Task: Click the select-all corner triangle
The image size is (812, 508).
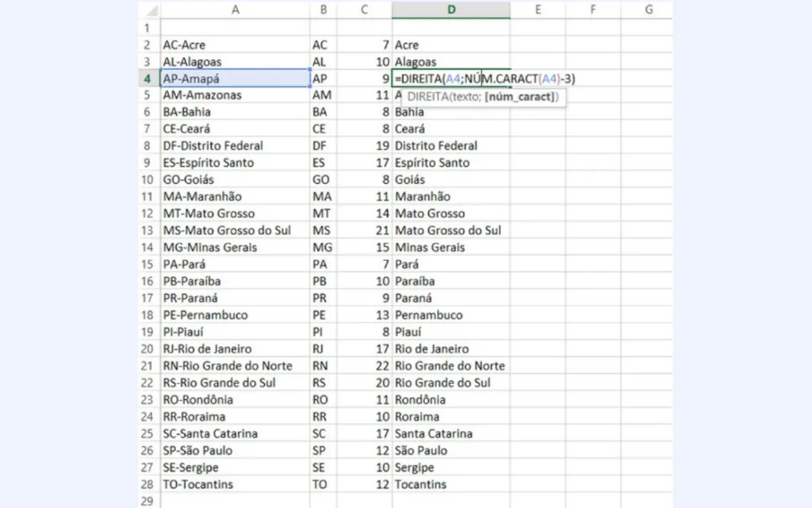Action: point(150,10)
